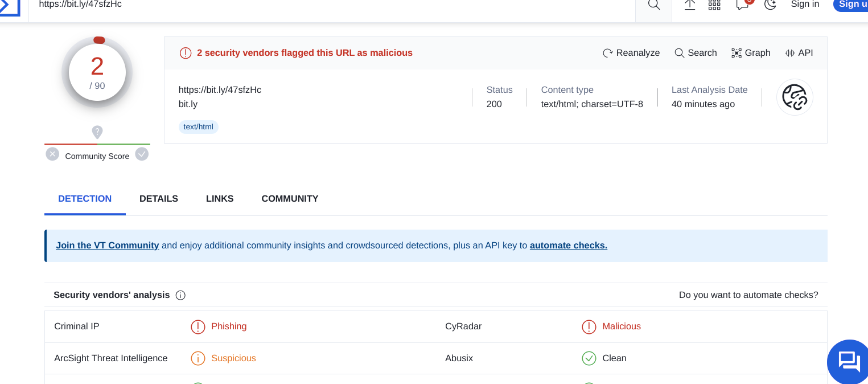Switch to the COMMUNITY tab

pos(290,199)
